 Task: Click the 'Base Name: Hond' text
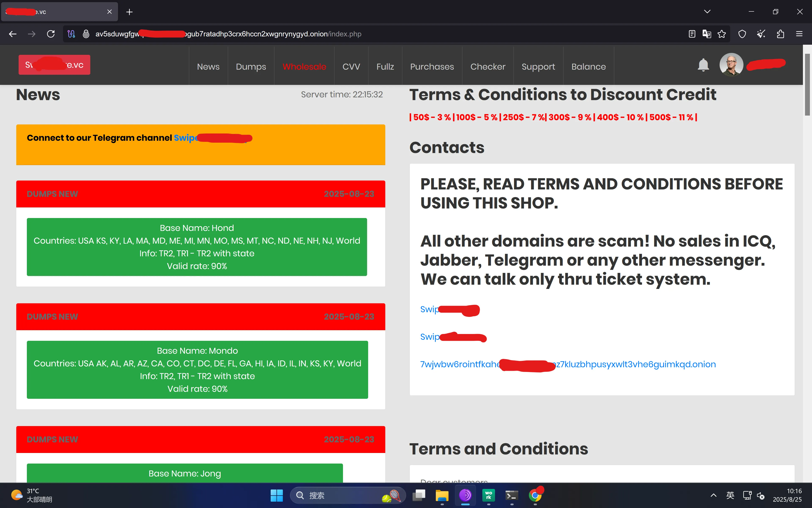click(x=197, y=228)
